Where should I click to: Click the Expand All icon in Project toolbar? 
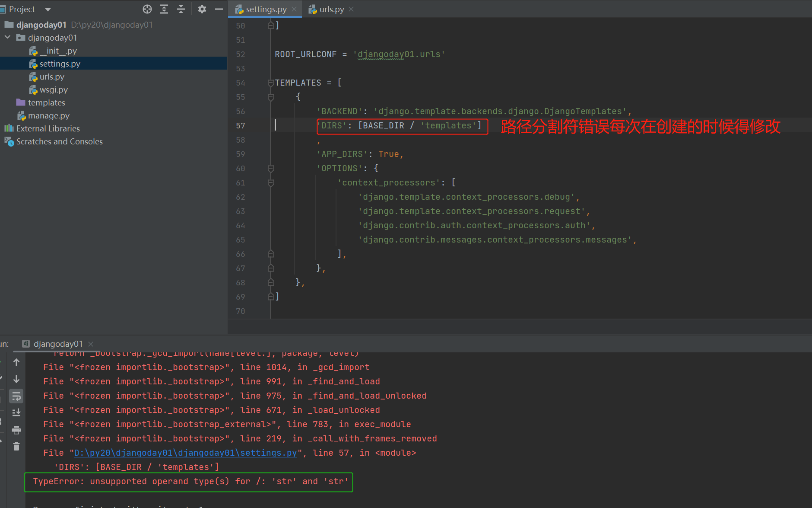point(164,9)
